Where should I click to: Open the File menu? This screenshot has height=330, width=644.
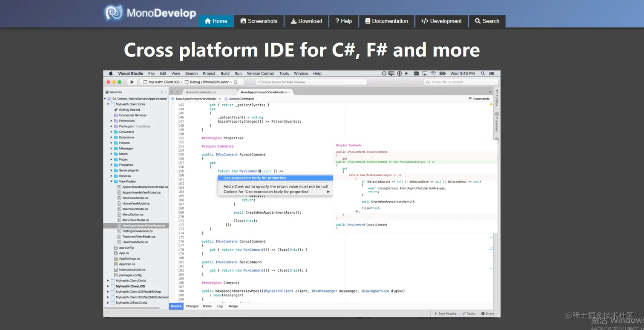coord(151,73)
